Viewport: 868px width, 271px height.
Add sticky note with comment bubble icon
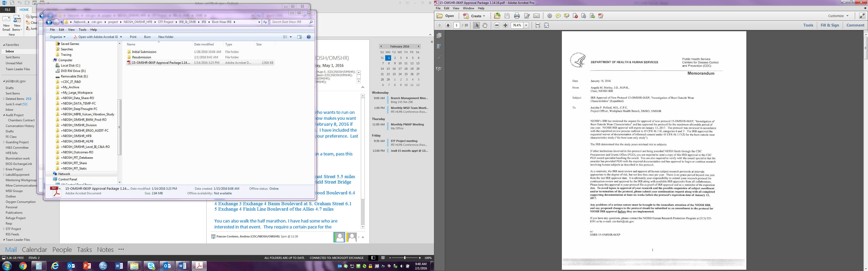coord(558,16)
